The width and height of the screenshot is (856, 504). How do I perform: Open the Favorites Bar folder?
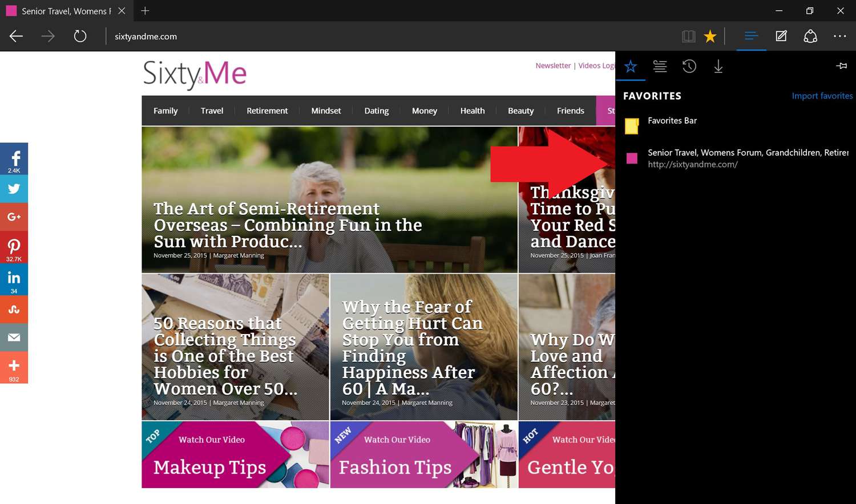pyautogui.click(x=736, y=125)
